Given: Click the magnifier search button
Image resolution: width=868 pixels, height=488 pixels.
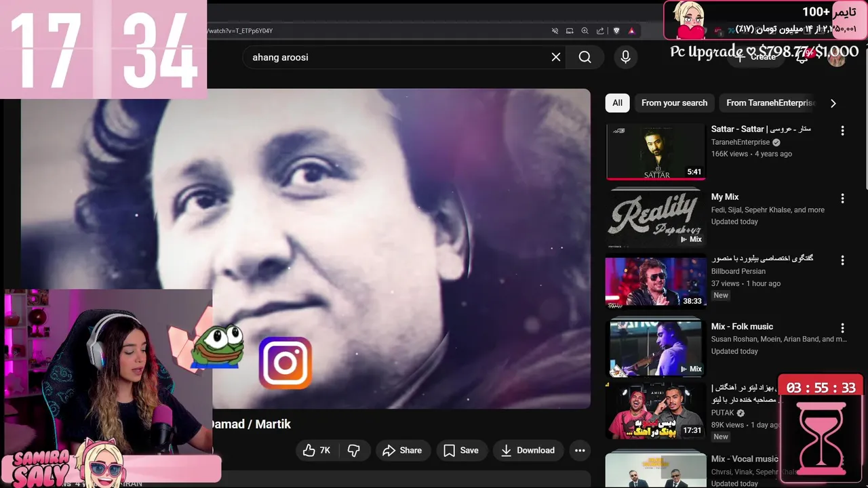Looking at the screenshot, I should (585, 57).
